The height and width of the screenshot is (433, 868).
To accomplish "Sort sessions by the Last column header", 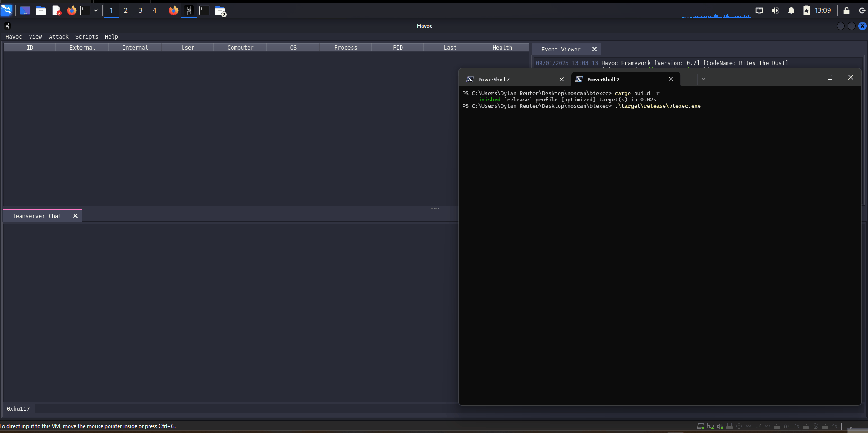I will [450, 48].
